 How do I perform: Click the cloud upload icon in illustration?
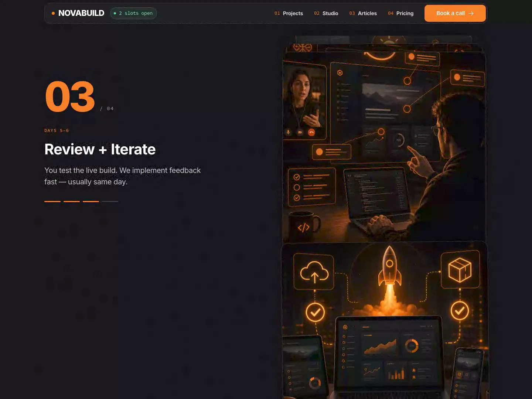point(314,272)
